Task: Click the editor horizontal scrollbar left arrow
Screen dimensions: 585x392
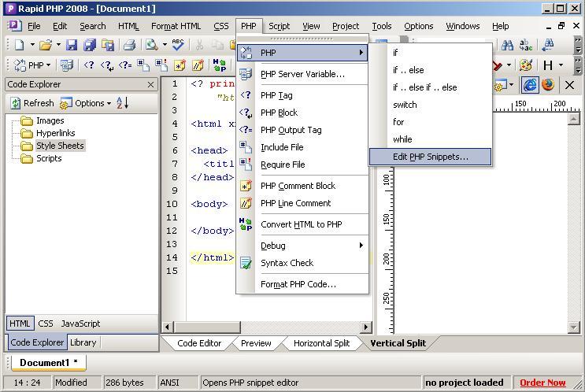Action: pyautogui.click(x=167, y=327)
